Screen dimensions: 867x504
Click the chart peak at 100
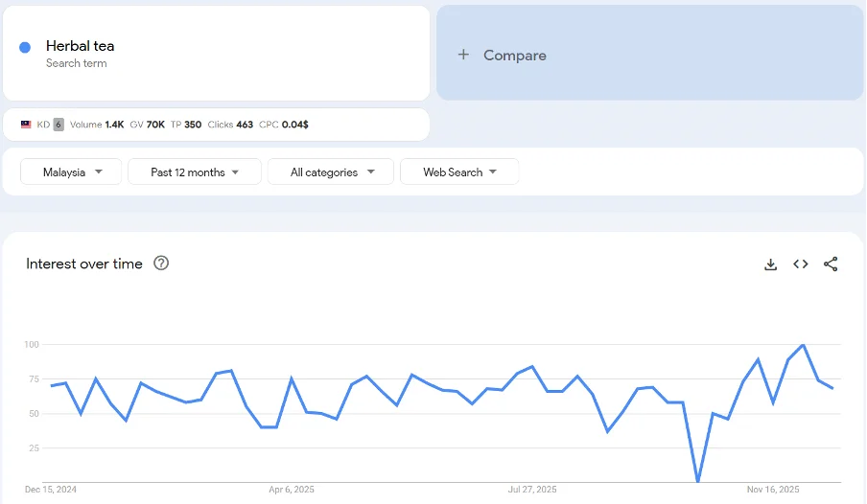(x=803, y=345)
